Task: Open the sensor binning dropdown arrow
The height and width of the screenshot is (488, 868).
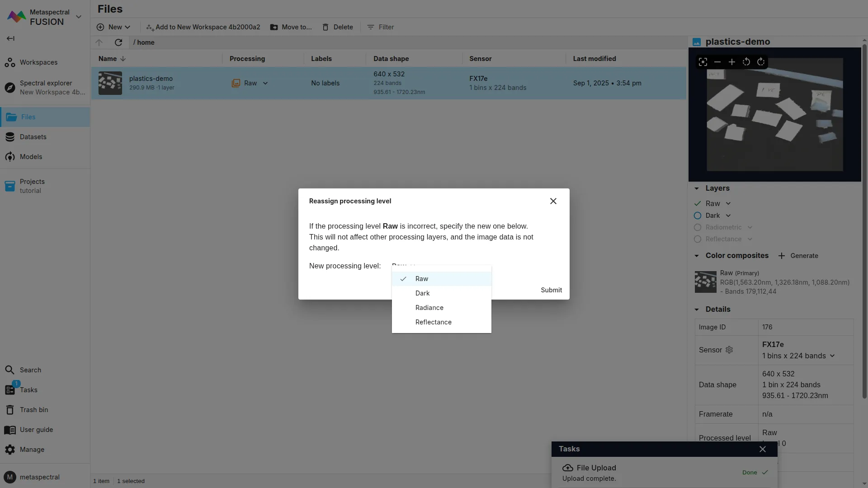Action: (832, 356)
